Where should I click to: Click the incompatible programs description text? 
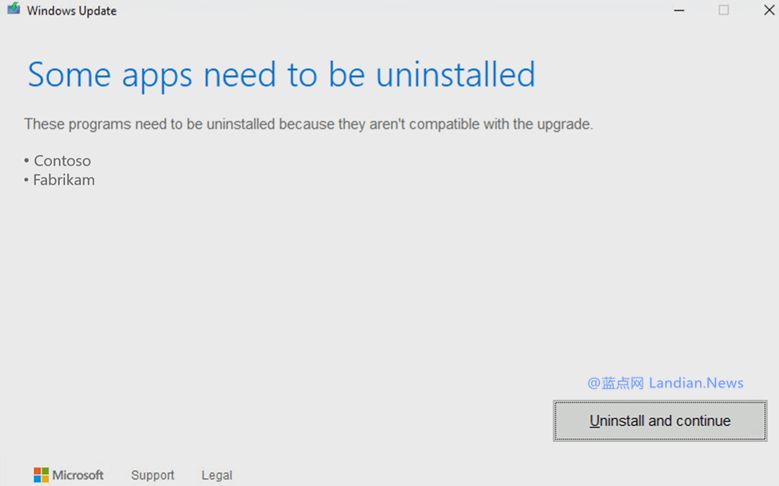pyautogui.click(x=308, y=124)
